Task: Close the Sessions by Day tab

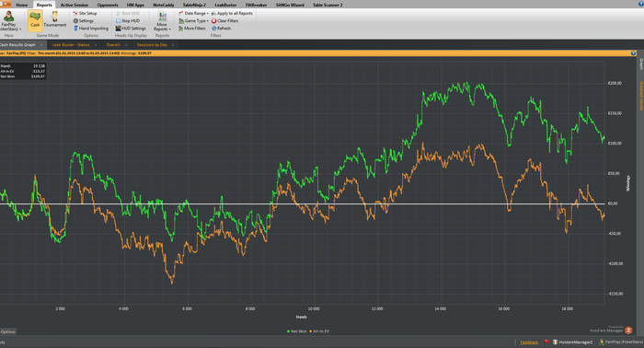Action: pos(173,45)
